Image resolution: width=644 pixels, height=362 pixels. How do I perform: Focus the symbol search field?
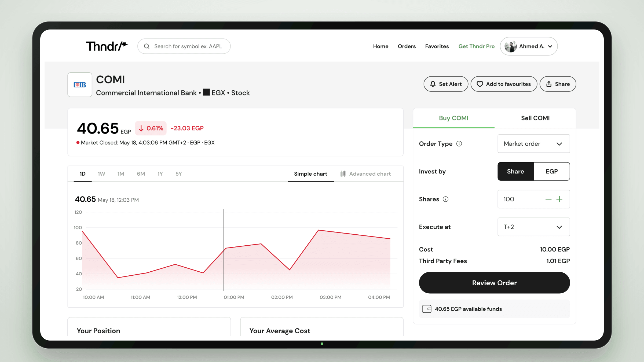(x=184, y=46)
